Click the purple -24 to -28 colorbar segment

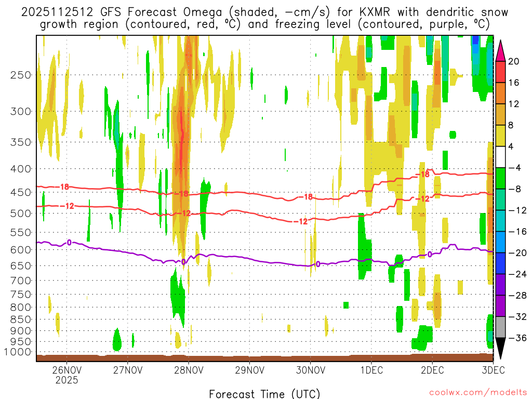point(500,285)
